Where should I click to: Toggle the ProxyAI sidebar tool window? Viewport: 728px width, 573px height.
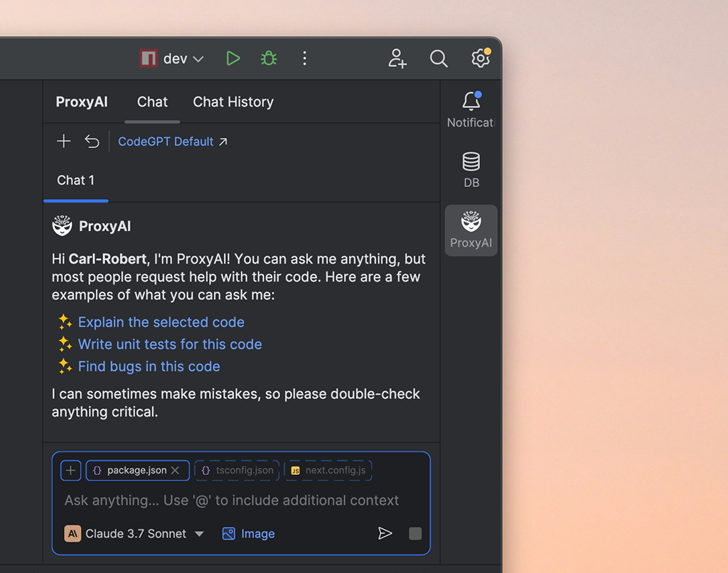click(x=471, y=230)
